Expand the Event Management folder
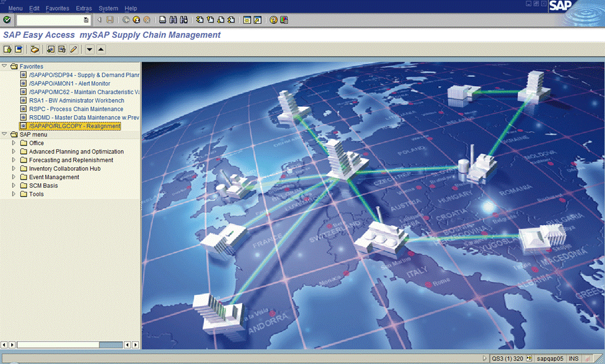The height and width of the screenshot is (364, 605). [14, 177]
